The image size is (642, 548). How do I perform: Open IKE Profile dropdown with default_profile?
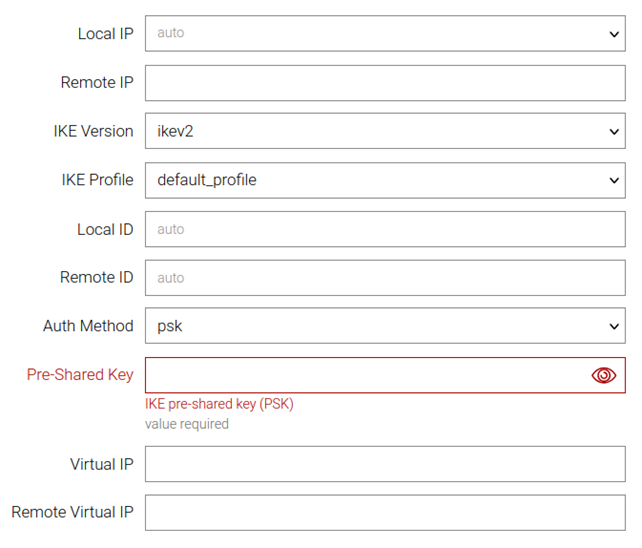click(x=385, y=180)
